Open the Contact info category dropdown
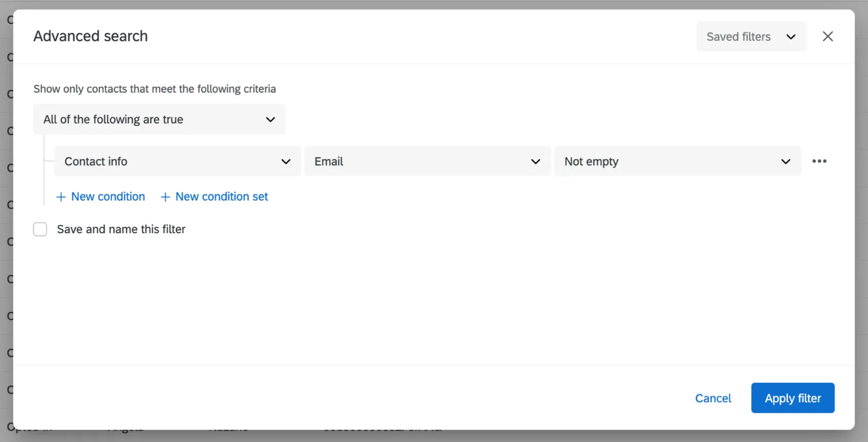This screenshot has height=442, width=868. coord(177,161)
